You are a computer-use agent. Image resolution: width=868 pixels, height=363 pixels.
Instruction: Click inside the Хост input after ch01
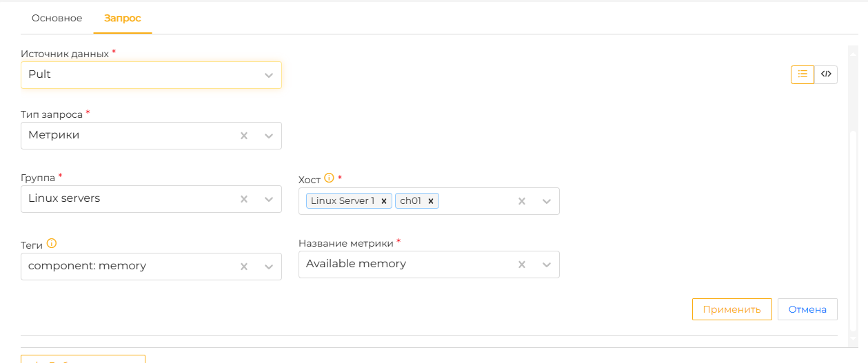pos(476,201)
